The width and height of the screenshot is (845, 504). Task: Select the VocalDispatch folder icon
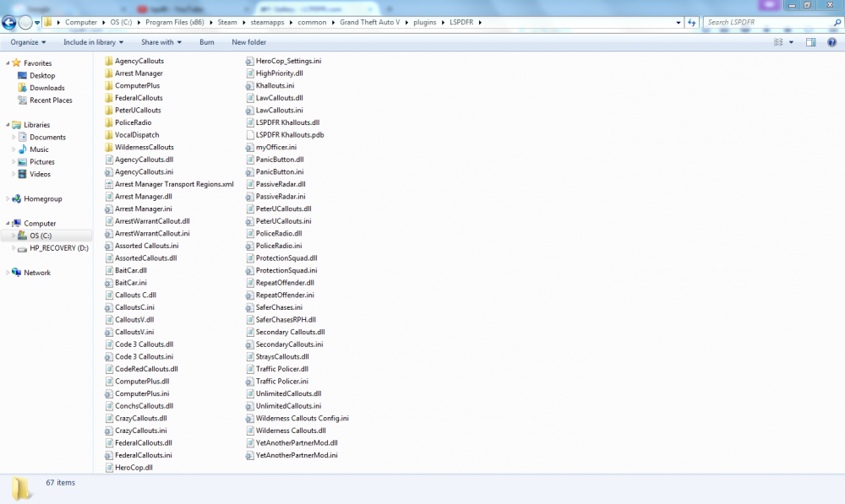pos(109,135)
